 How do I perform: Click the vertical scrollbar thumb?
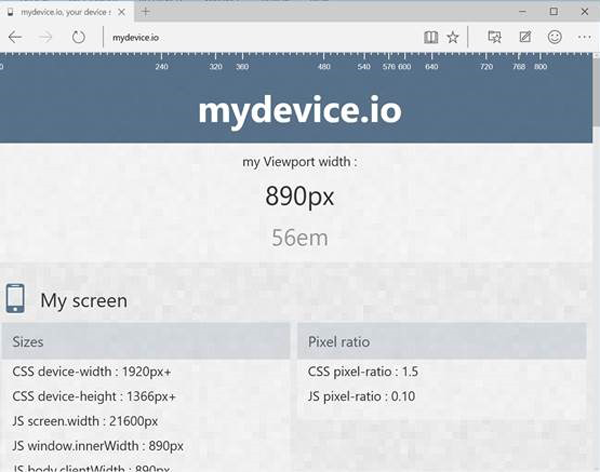596,91
